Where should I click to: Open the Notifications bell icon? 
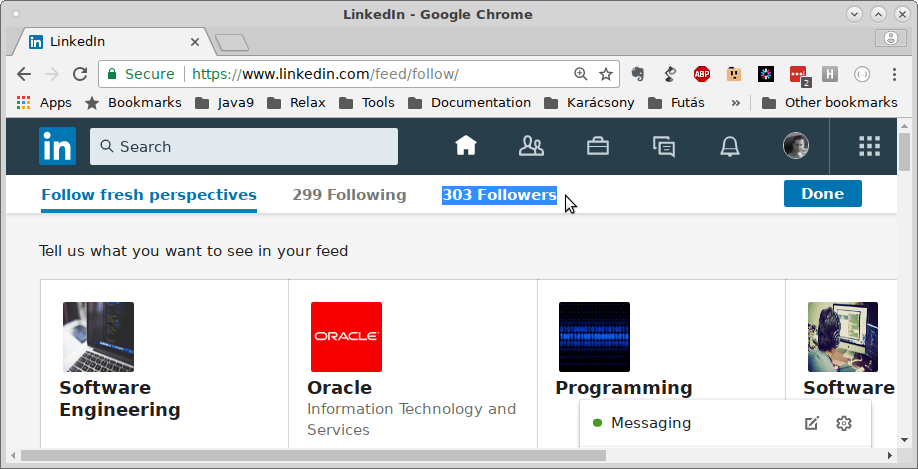tap(729, 146)
